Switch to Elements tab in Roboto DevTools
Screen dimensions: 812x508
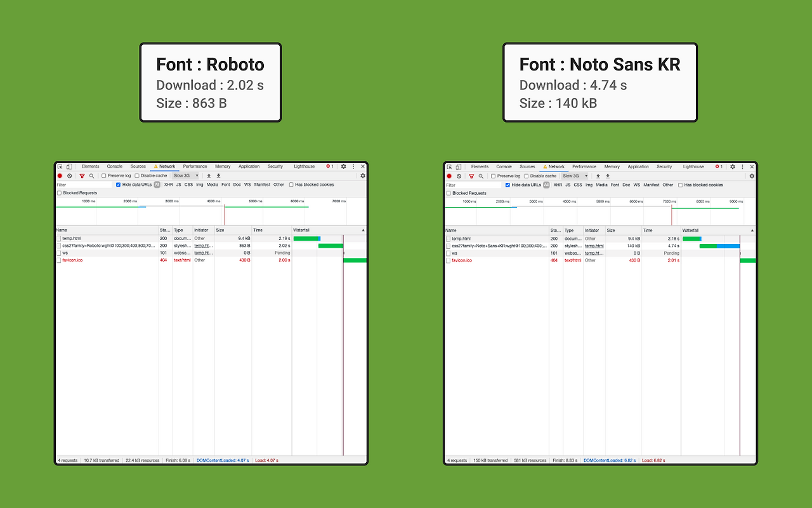(x=91, y=166)
